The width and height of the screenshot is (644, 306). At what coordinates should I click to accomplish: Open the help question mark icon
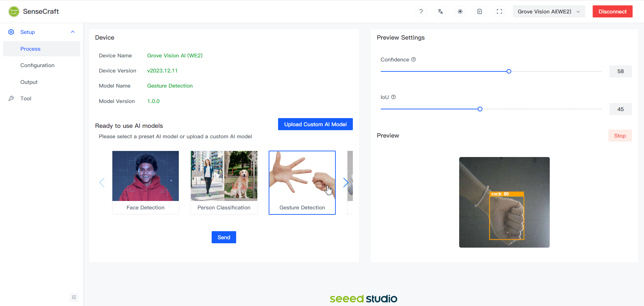tap(421, 11)
